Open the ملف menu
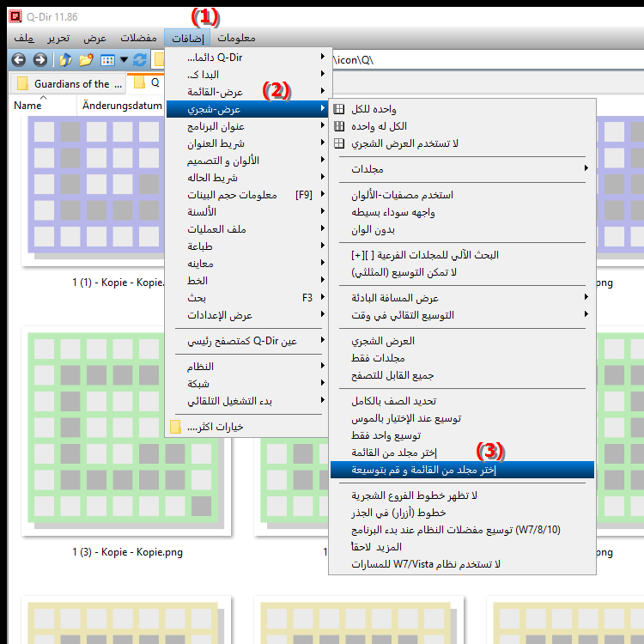 tap(24, 38)
